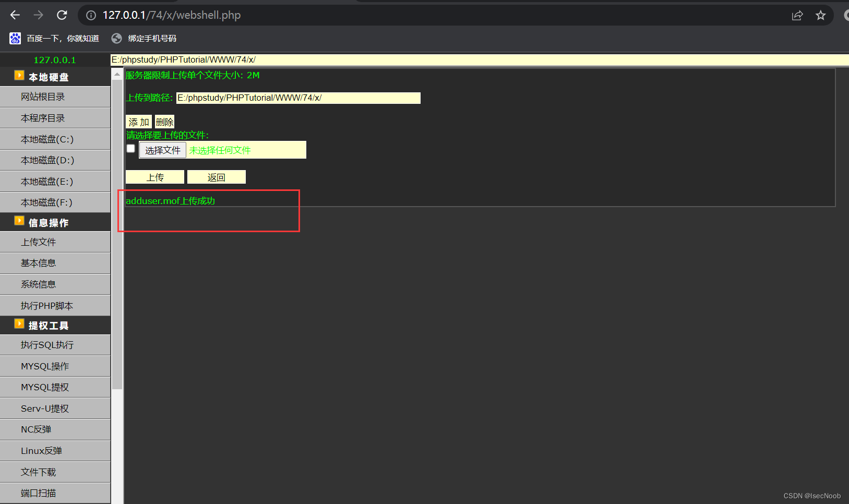Click the 服务器限制上传单个文件大小: 2M text
Viewport: 849px width, 504px height.
point(193,75)
